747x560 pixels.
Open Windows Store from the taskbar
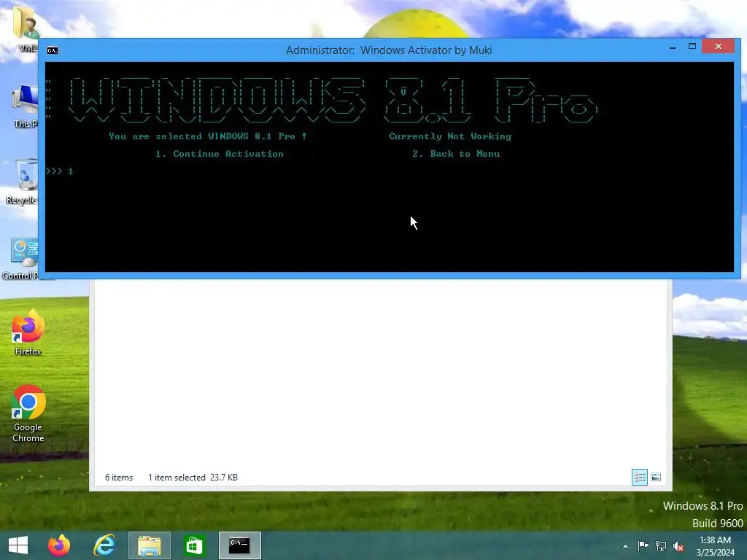click(194, 545)
